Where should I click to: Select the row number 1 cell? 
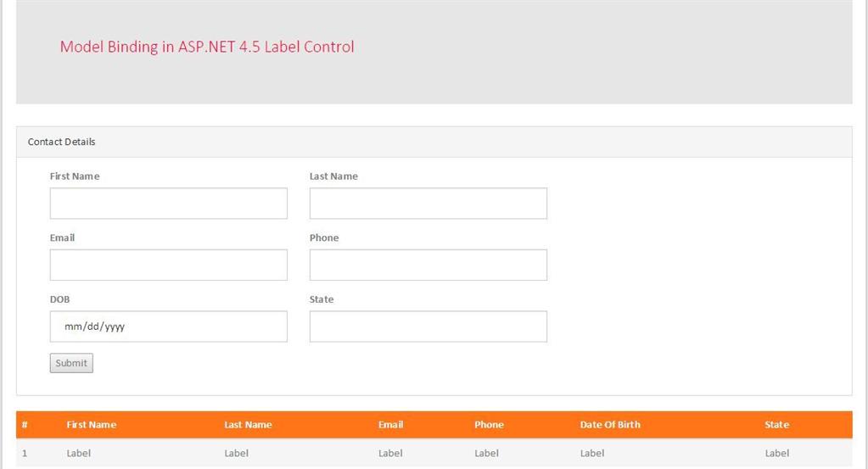[25, 453]
